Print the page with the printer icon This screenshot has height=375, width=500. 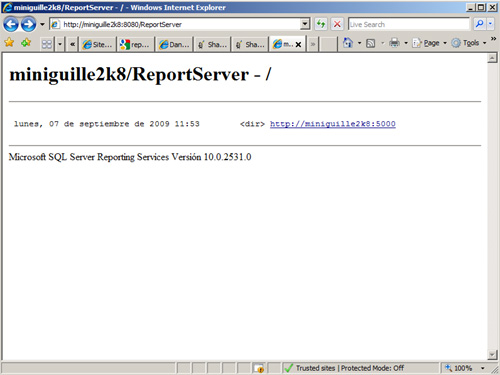click(x=394, y=43)
